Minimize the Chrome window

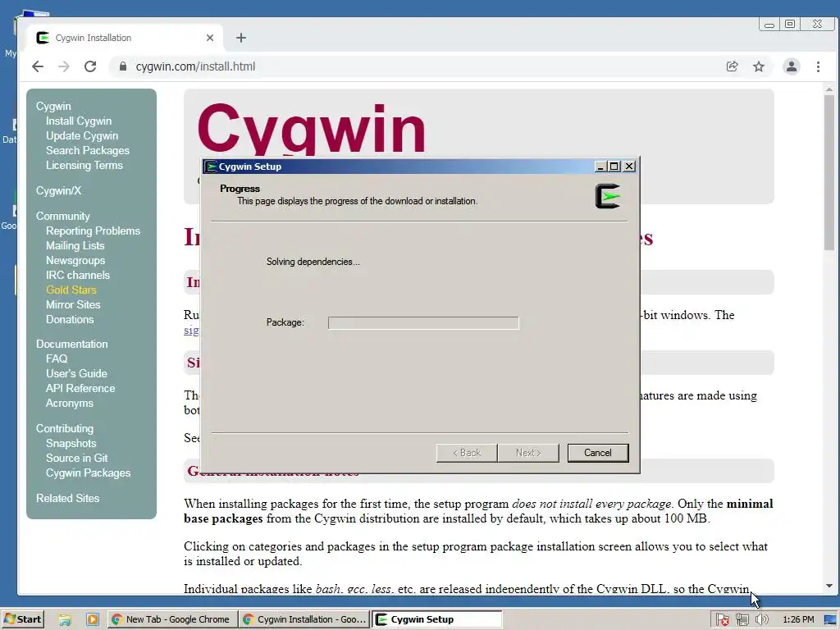[x=769, y=24]
